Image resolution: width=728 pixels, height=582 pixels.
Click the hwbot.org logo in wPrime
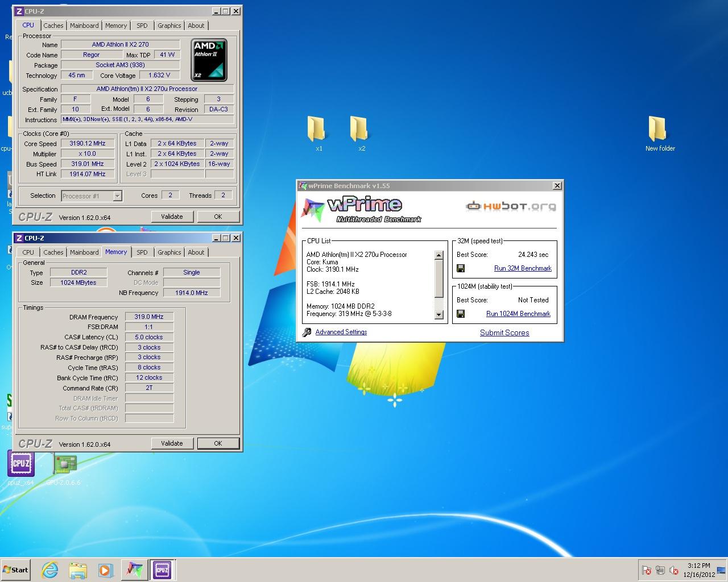(511, 206)
